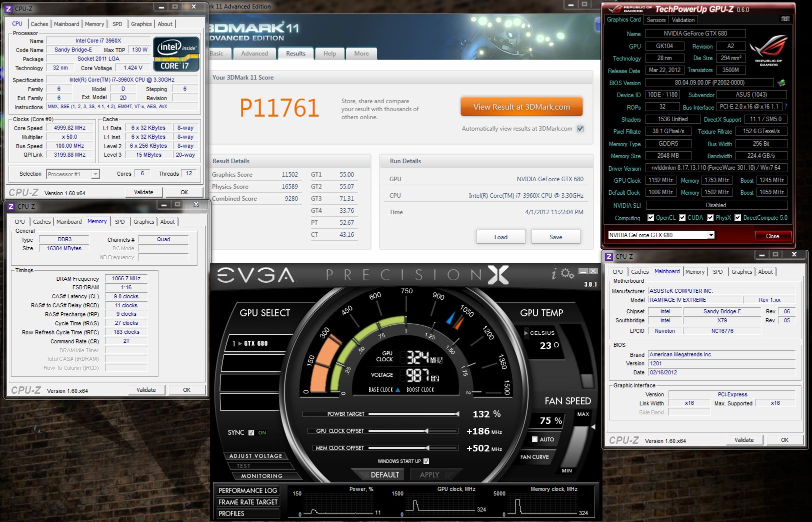812x522 pixels.
Task: Click the Mem Clock Offset slider handle
Action: tap(427, 448)
